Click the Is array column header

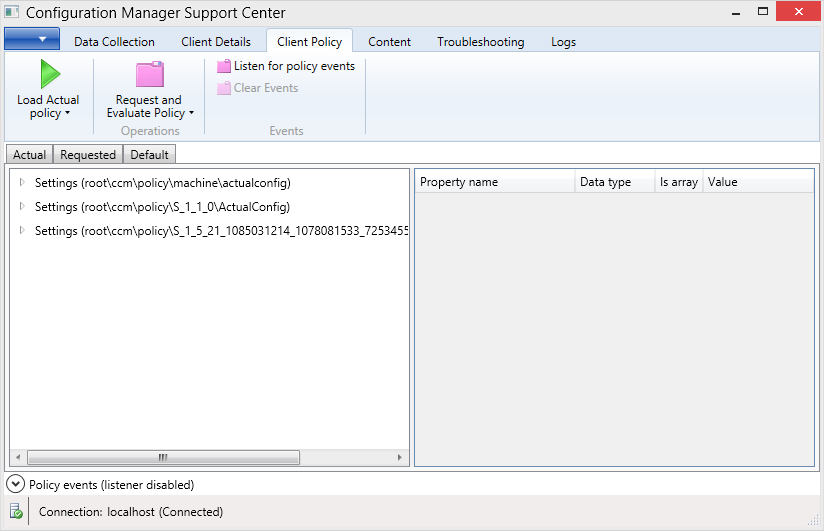(x=678, y=182)
